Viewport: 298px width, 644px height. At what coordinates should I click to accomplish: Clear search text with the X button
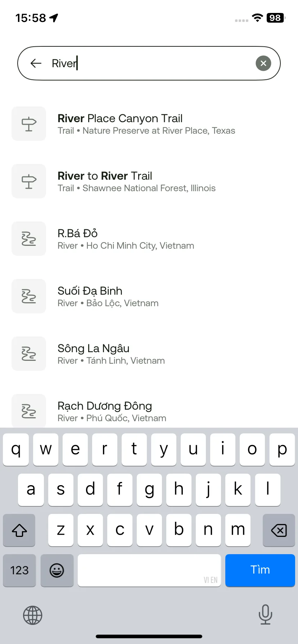[263, 63]
